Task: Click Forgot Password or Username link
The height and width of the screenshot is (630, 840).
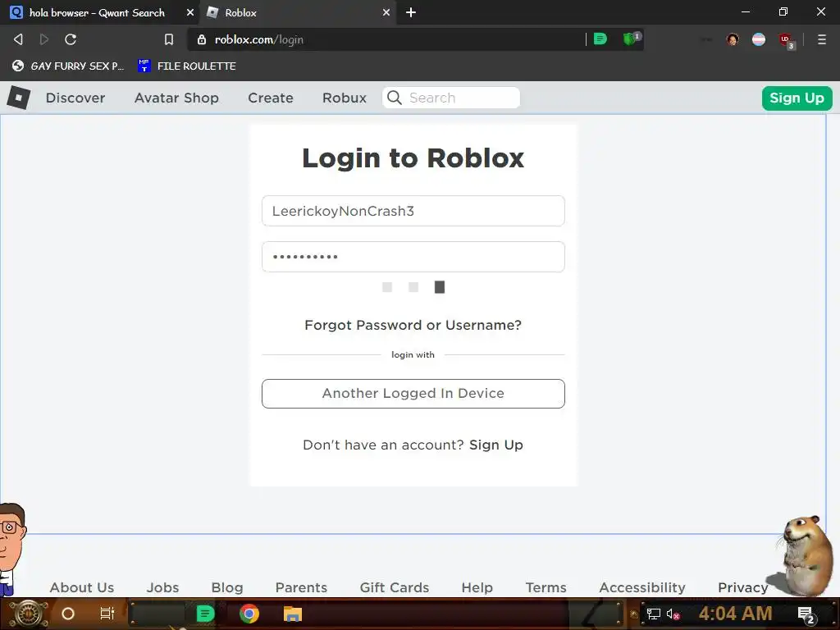Action: pos(413,325)
